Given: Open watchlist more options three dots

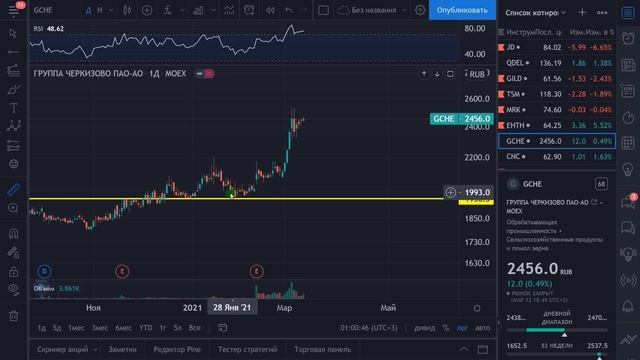Looking at the screenshot, I should pyautogui.click(x=602, y=13).
